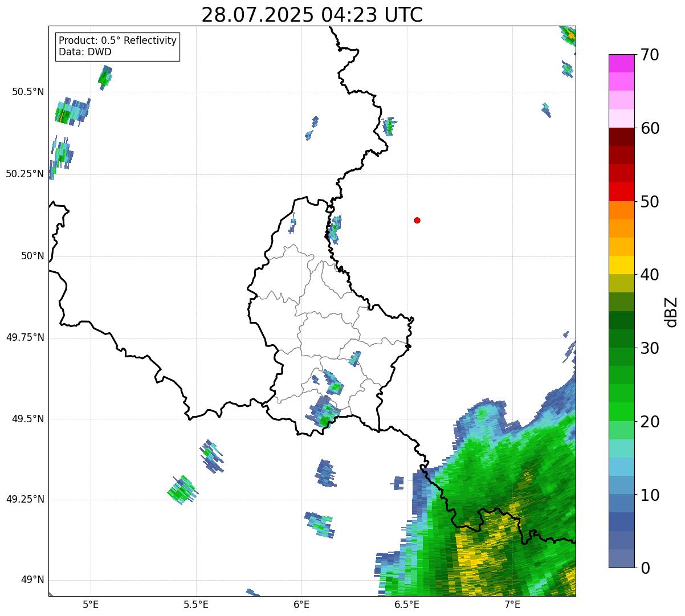Click the 'Product: 0.5° Reflectivity' label

click(x=118, y=41)
